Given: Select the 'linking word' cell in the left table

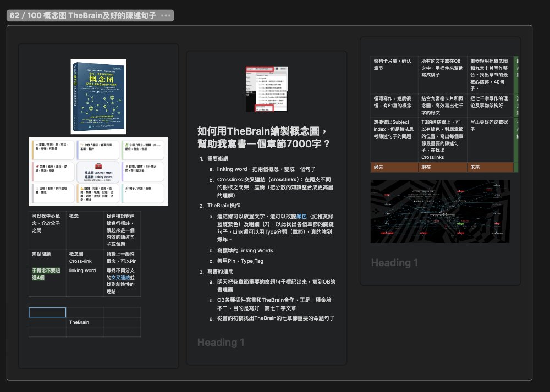Looking at the screenshot, I should tap(85, 281).
